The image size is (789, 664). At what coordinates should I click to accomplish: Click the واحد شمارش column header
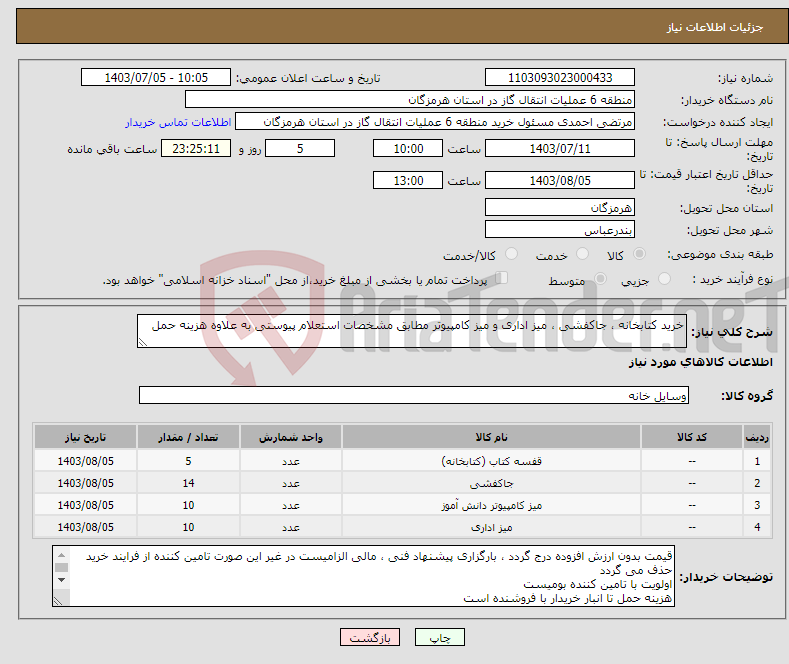tap(291, 437)
